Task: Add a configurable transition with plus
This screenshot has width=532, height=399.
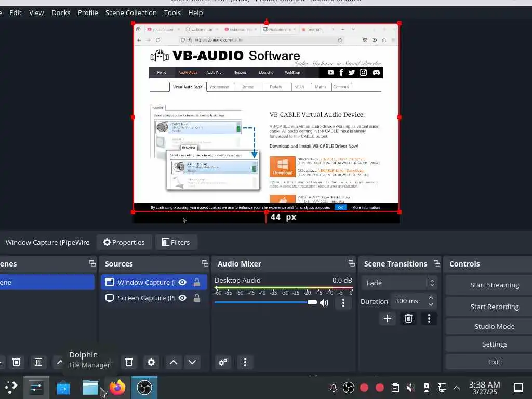Action: pos(388,318)
